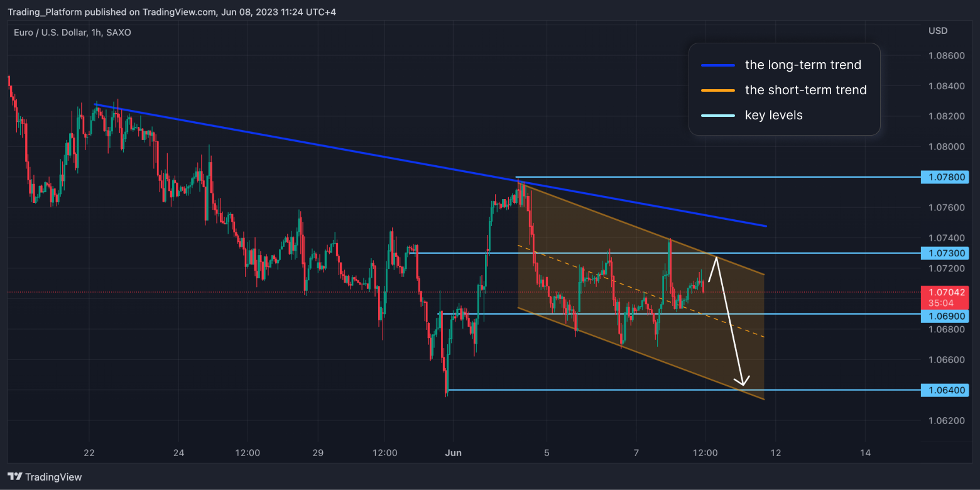This screenshot has width=980, height=490.
Task: Click the 1.08600 price axis value
Action: tap(947, 56)
